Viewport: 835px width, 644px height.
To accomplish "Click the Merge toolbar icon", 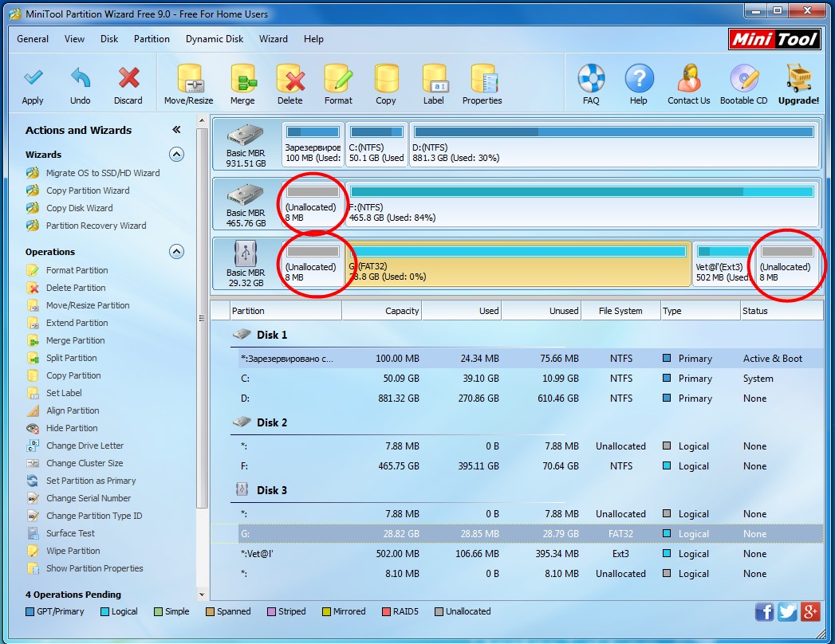I will 242,77.
